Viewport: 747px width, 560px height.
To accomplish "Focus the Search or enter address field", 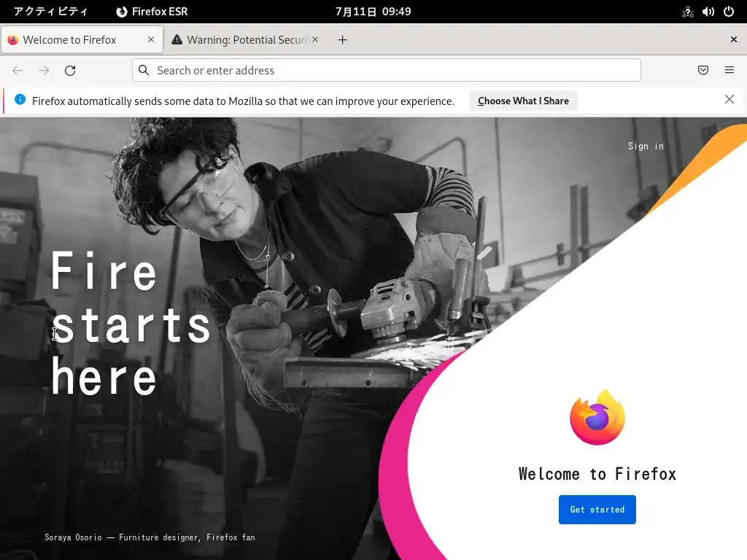I will [x=387, y=71].
